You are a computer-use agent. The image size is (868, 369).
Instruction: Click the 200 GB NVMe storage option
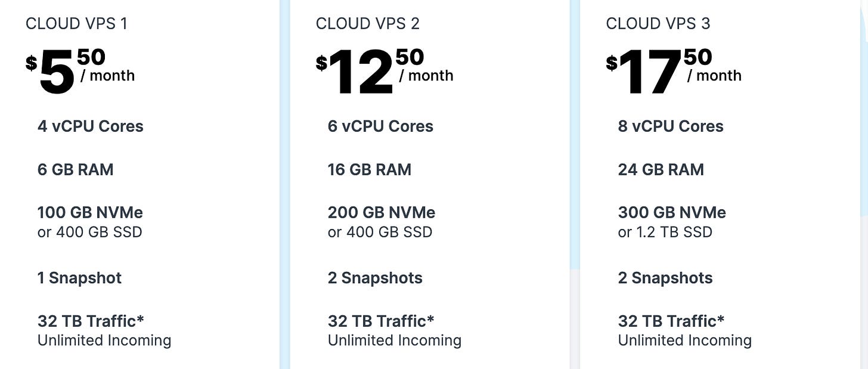[382, 212]
